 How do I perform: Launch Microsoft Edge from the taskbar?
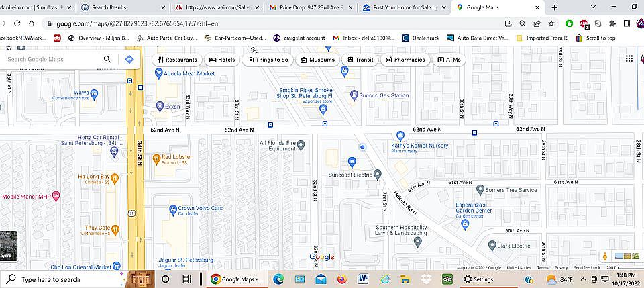278,279
